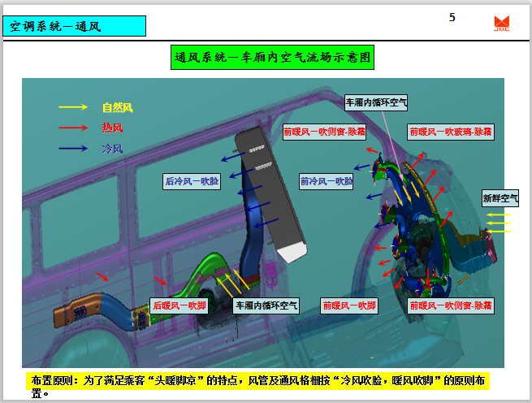Screen dimensions: 532x403
Task: Click the 前冷风—吹脸 label
Action: coord(327,182)
